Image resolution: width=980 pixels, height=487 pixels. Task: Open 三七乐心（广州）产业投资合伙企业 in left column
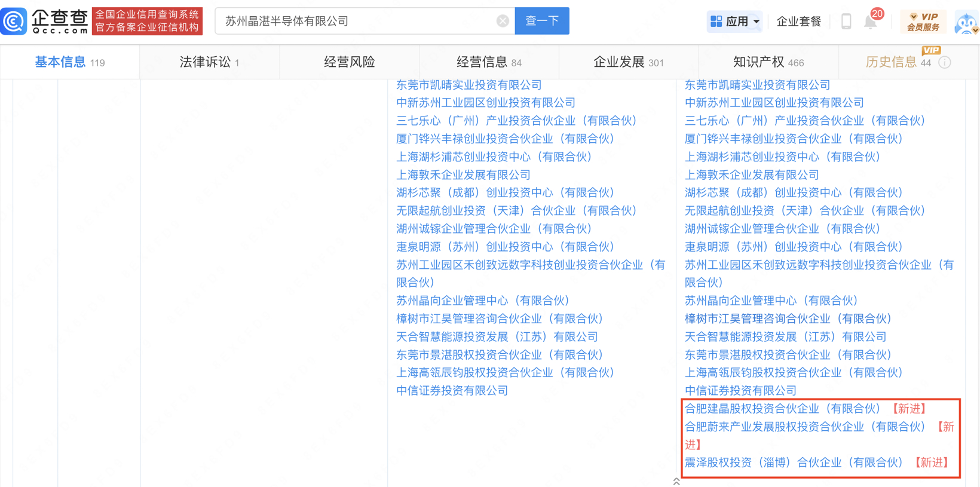click(x=517, y=121)
